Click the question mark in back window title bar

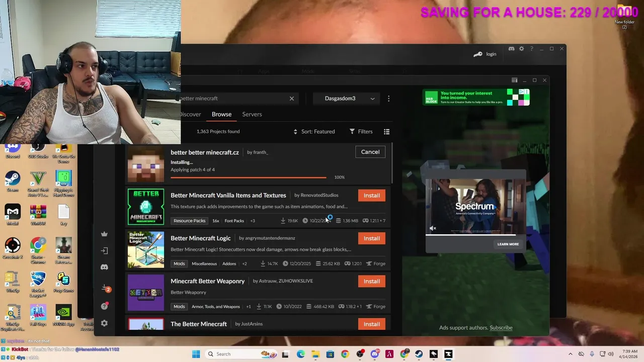pos(532,49)
